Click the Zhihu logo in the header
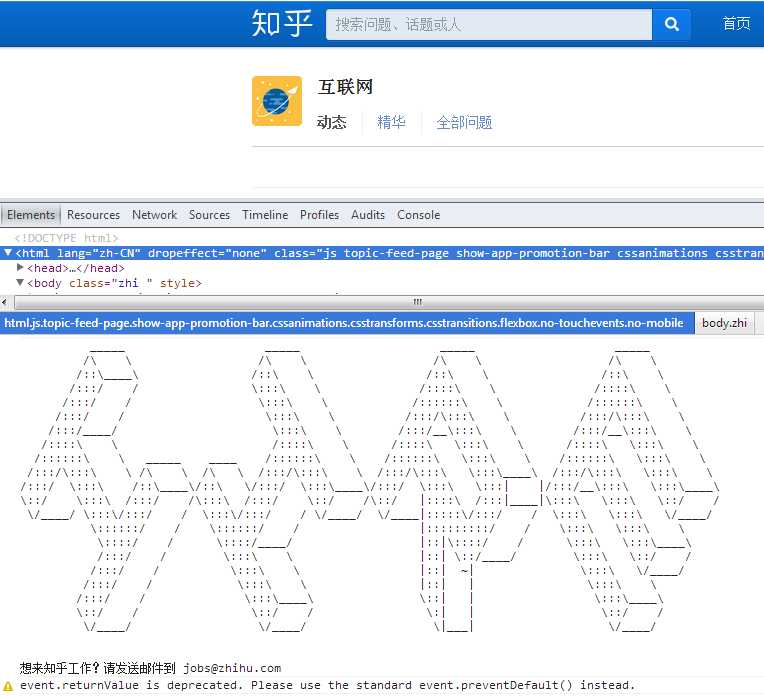 click(x=282, y=23)
